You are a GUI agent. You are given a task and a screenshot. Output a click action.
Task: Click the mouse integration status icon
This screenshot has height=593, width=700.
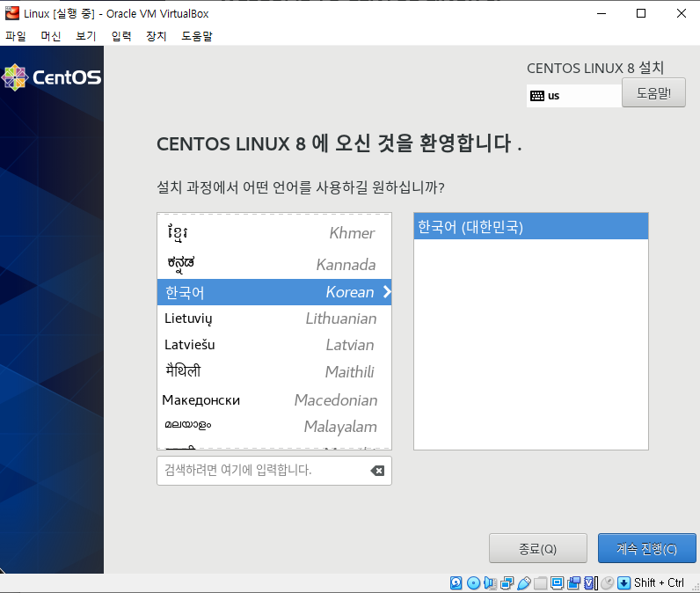pyautogui.click(x=607, y=582)
